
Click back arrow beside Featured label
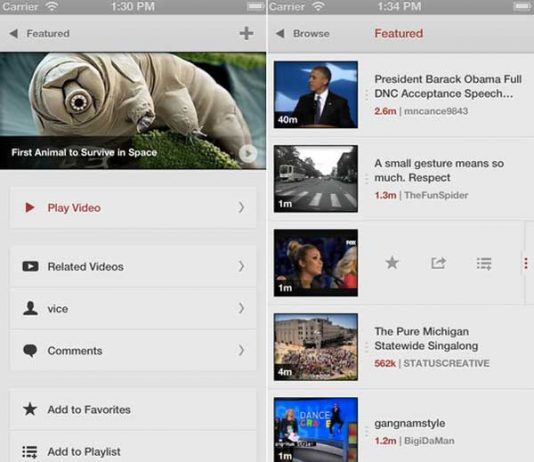click(x=14, y=33)
